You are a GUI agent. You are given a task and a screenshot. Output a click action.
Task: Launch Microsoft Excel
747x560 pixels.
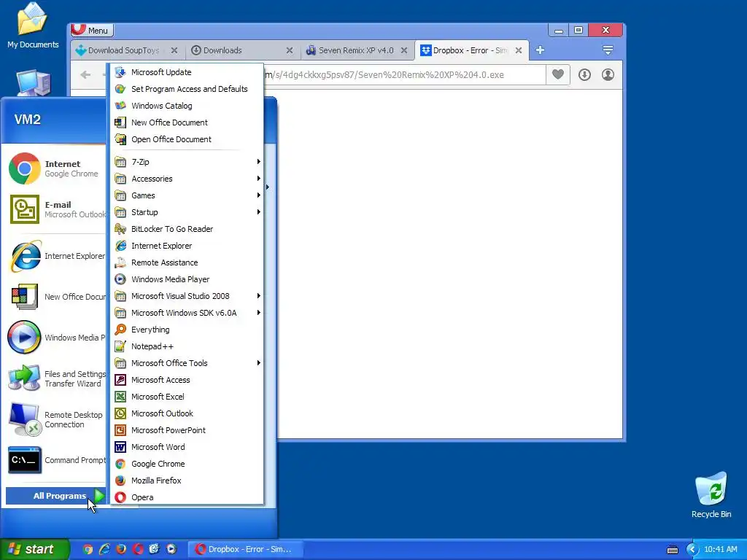click(x=187, y=397)
